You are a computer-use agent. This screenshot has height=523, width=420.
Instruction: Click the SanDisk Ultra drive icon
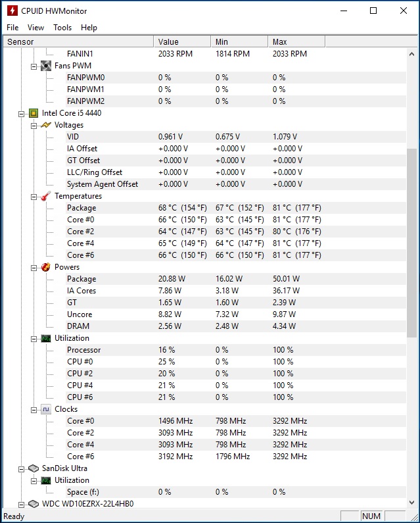point(34,468)
